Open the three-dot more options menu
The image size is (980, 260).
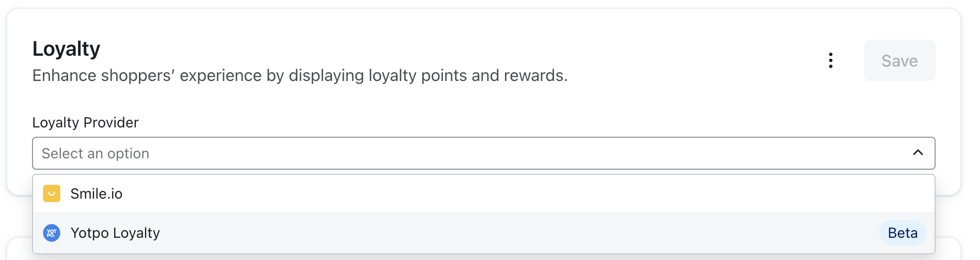[x=830, y=60]
